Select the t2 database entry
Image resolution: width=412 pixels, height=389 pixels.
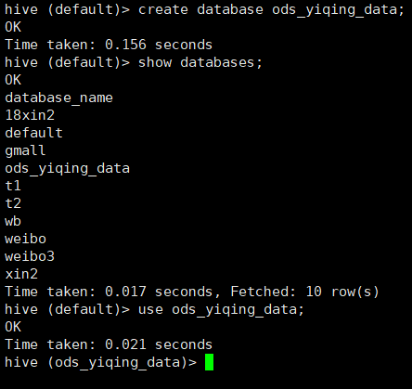(x=13, y=203)
